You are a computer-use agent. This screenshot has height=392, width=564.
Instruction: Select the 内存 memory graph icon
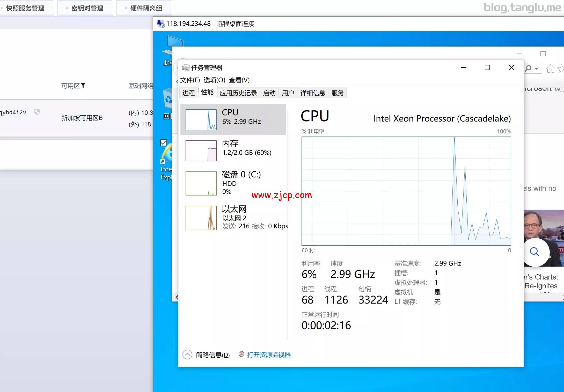pos(201,150)
